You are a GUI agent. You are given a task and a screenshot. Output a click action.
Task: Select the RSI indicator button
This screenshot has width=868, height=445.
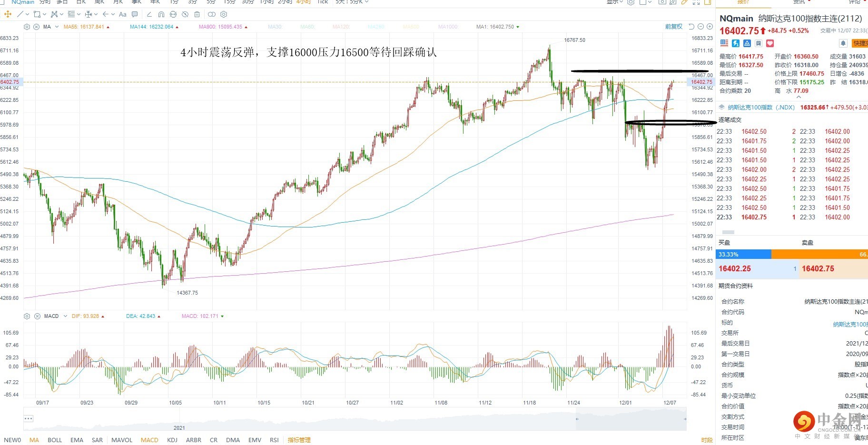[274, 440]
